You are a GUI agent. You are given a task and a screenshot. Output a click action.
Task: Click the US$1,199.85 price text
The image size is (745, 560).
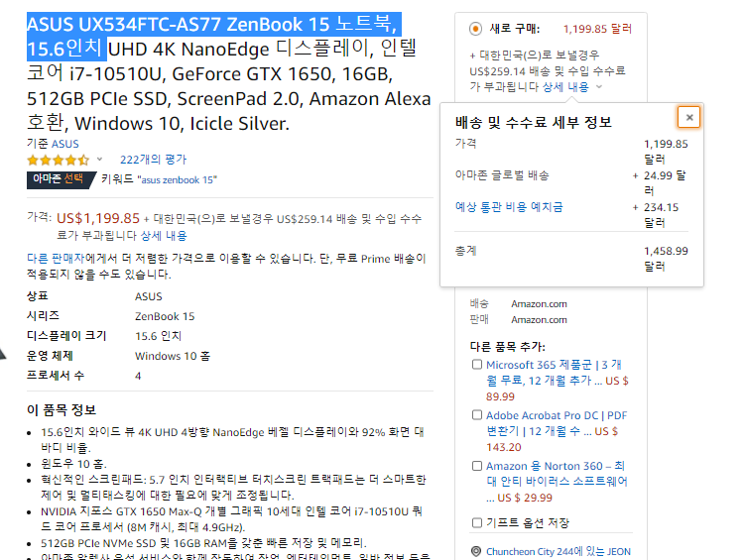coord(98,218)
